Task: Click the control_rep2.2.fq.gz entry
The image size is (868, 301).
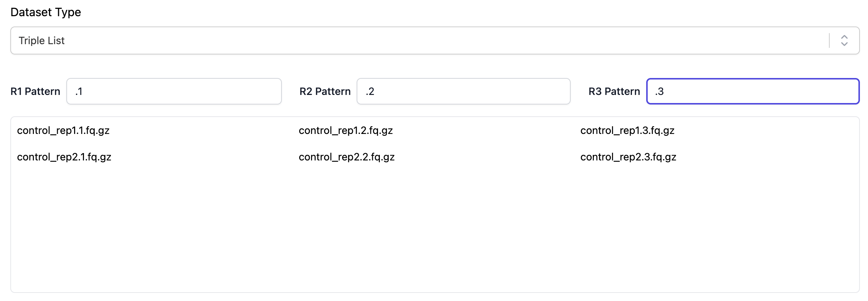Action: click(347, 157)
